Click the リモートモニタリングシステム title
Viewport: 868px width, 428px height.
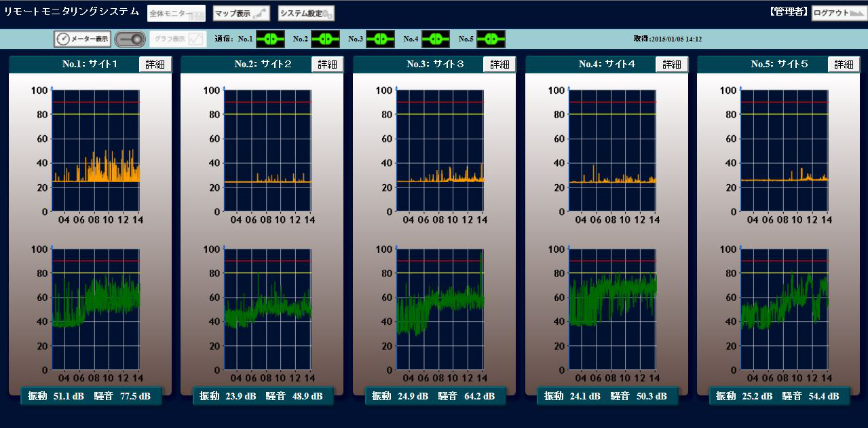[x=72, y=12]
